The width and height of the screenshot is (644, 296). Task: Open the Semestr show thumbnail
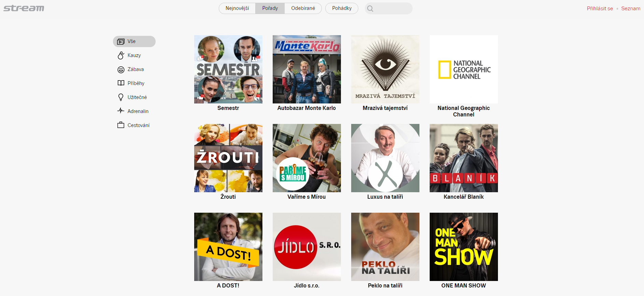[x=228, y=69]
